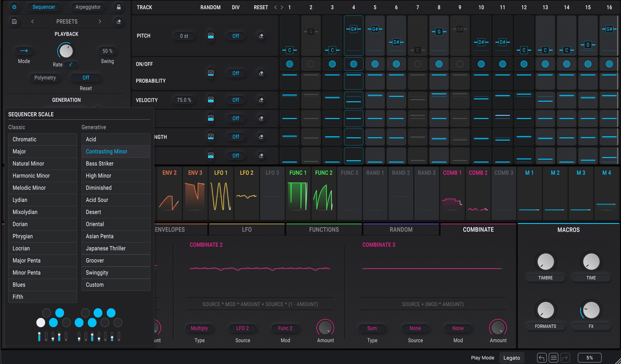The image size is (621, 364).
Task: Click the Pitch 0 st value field
Action: (184, 36)
